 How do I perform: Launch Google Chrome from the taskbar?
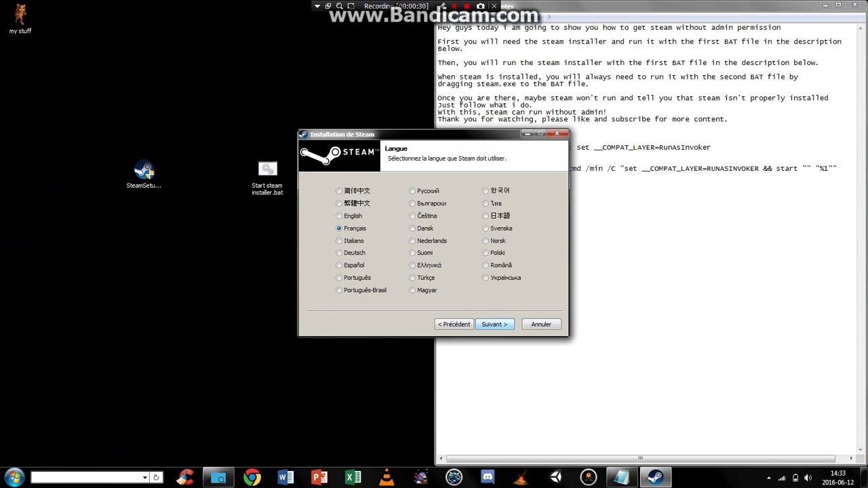pos(252,477)
